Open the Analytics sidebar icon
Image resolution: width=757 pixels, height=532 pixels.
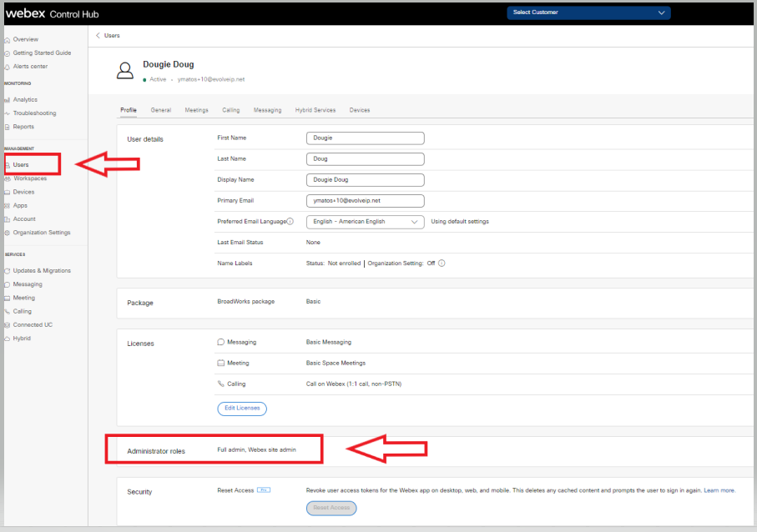[7, 100]
